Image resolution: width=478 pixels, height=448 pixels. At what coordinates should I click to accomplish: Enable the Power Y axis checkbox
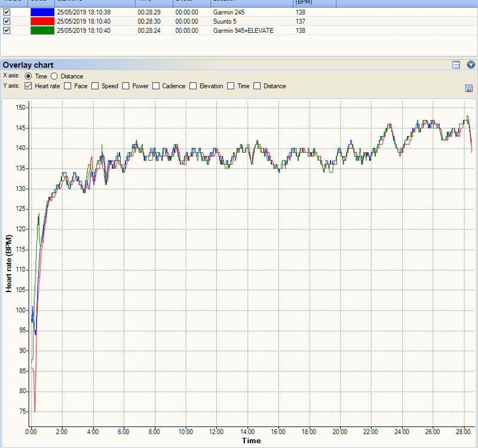[125, 86]
